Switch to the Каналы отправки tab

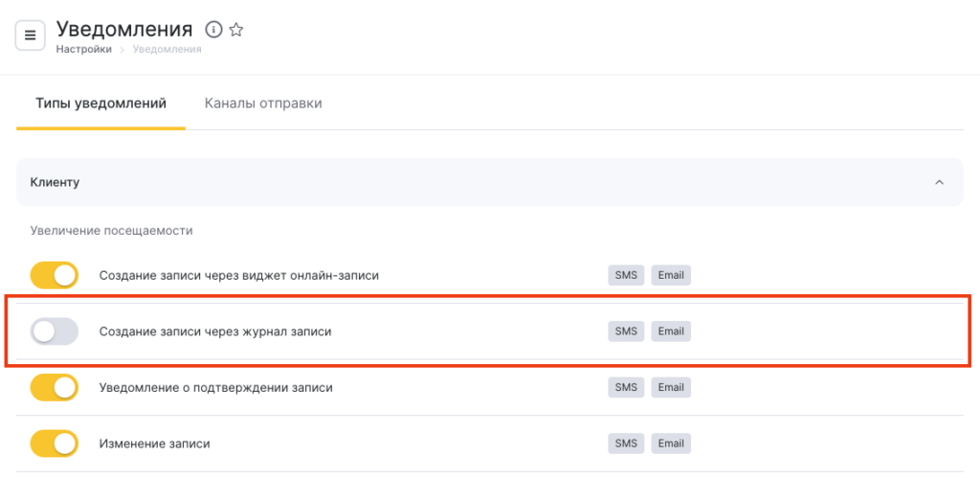coord(263,103)
